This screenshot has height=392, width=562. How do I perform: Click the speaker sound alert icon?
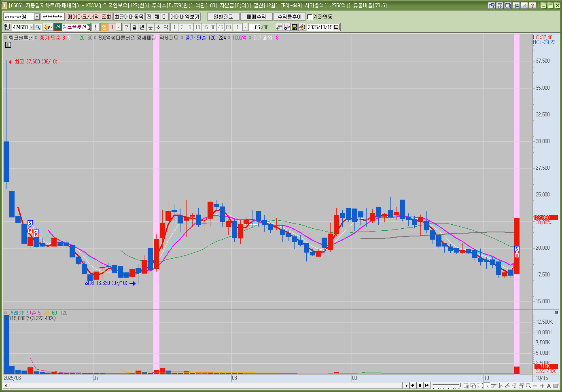[x=47, y=27]
